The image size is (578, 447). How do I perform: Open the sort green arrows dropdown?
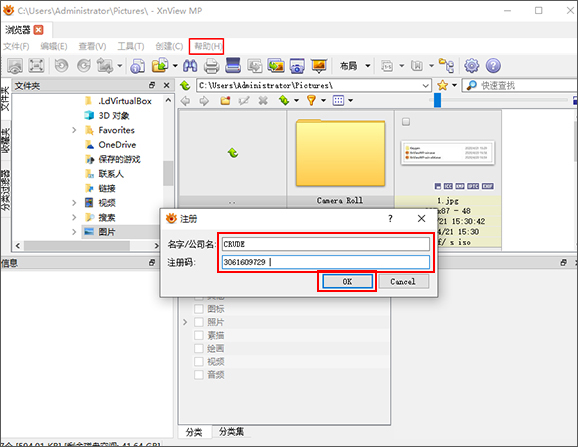[296, 100]
